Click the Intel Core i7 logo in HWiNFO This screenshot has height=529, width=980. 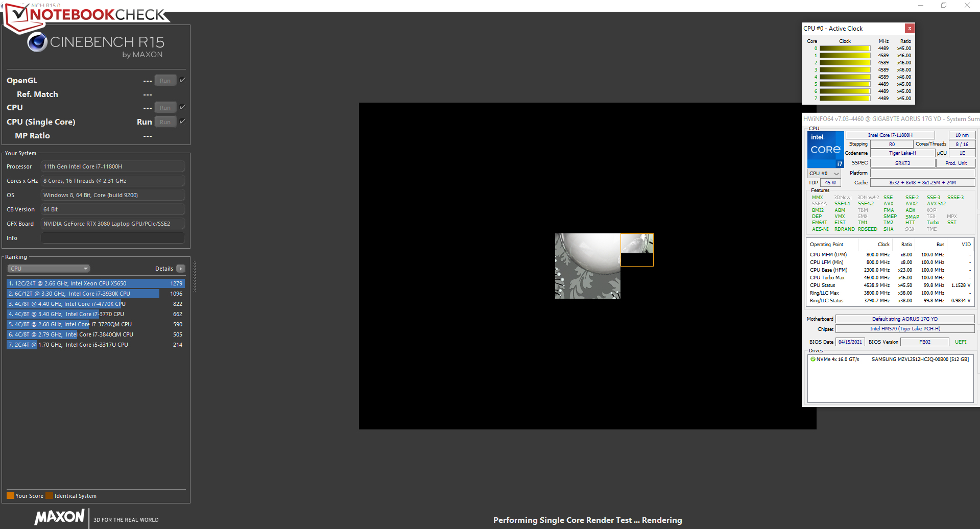point(825,150)
